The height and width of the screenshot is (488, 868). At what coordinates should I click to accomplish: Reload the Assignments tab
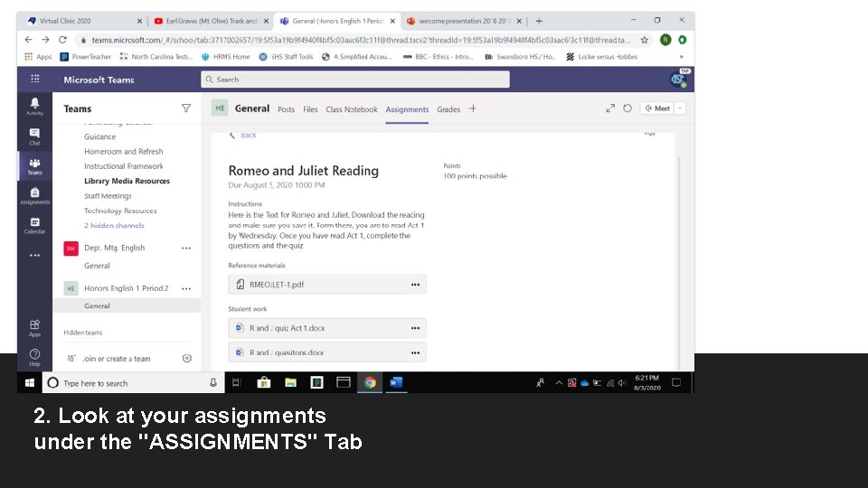tap(627, 108)
